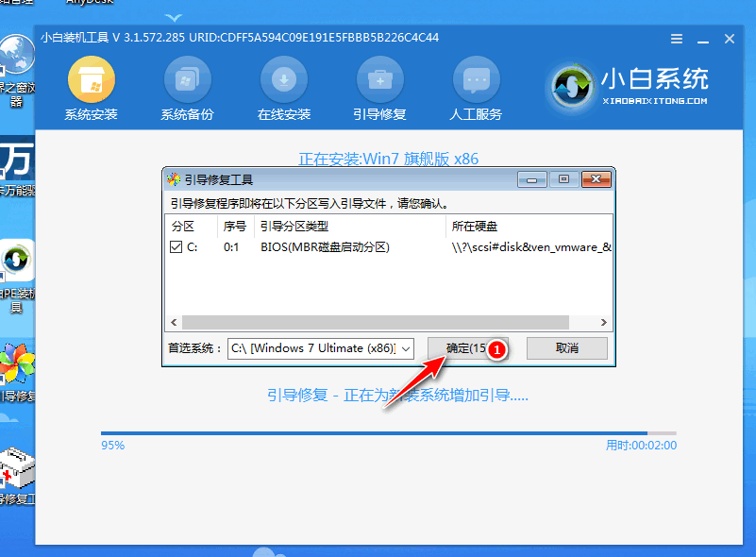Maximize the 引导修复工具 dialog window

pyautogui.click(x=564, y=179)
